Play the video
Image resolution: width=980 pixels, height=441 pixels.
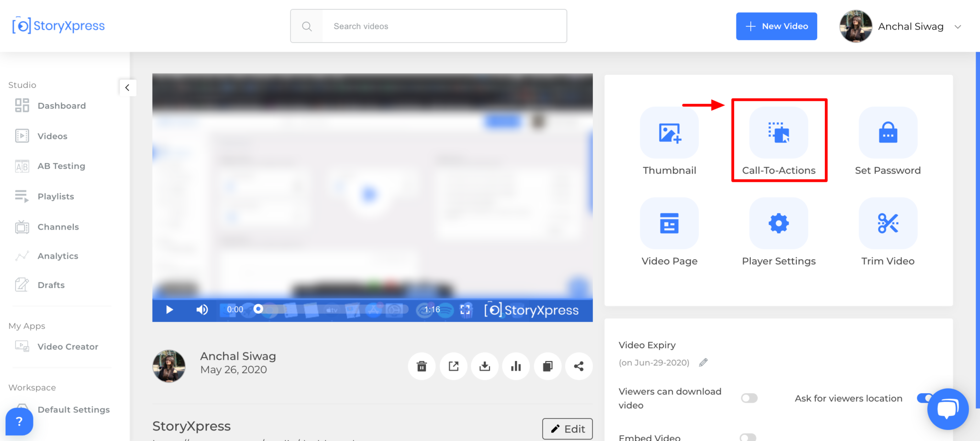pyautogui.click(x=169, y=309)
